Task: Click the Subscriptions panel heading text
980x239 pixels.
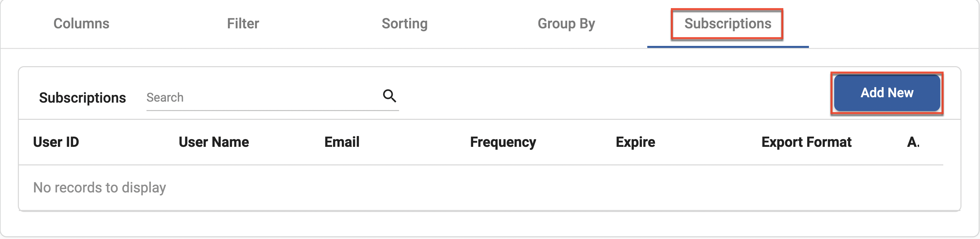Action: pos(83,98)
